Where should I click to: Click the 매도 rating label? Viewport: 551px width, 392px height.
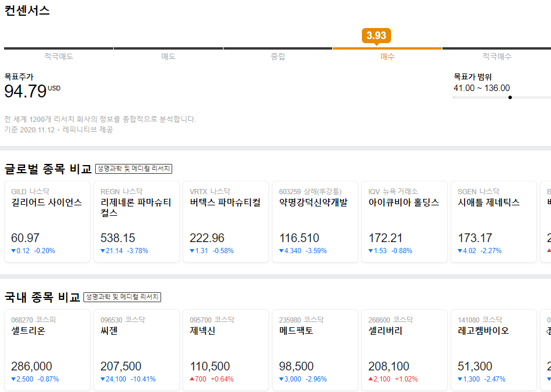(x=168, y=56)
